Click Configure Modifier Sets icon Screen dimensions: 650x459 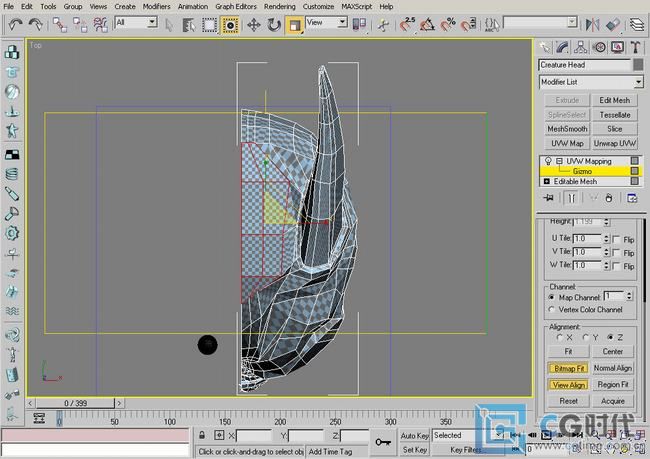tap(632, 198)
